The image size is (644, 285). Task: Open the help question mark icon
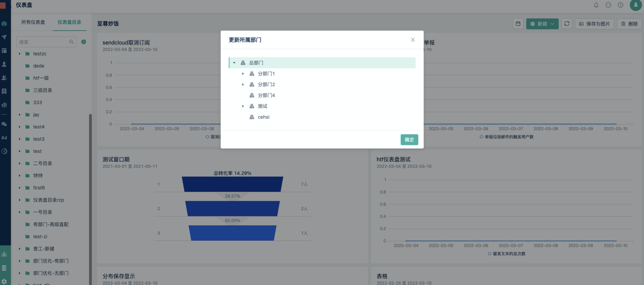(x=620, y=5)
